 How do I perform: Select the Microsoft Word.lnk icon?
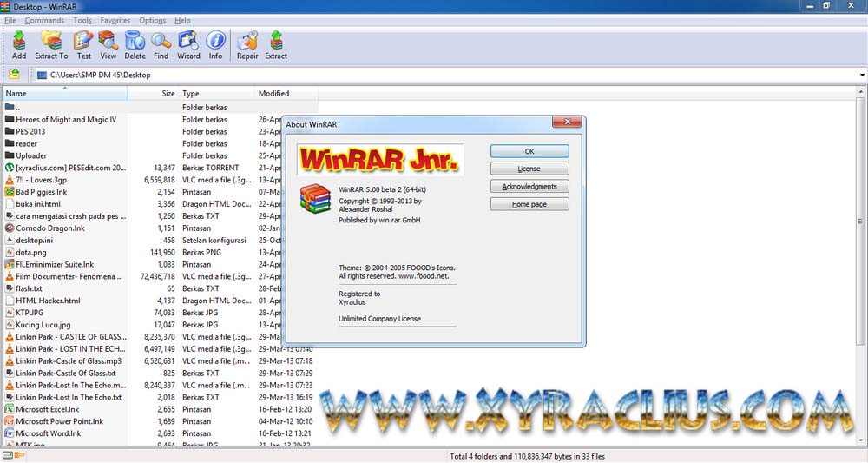[x=10, y=433]
